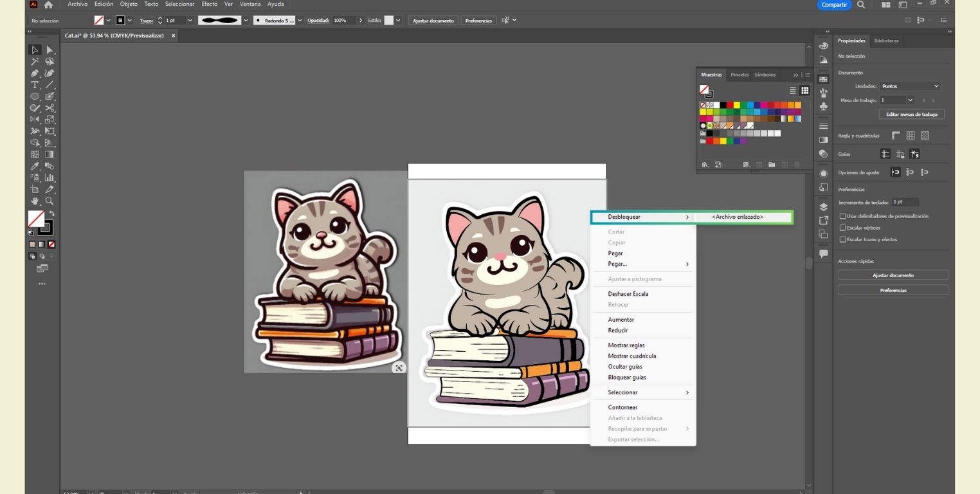Toggle lock guides icon in Guías
Image resolution: width=980 pixels, height=494 pixels.
click(900, 154)
